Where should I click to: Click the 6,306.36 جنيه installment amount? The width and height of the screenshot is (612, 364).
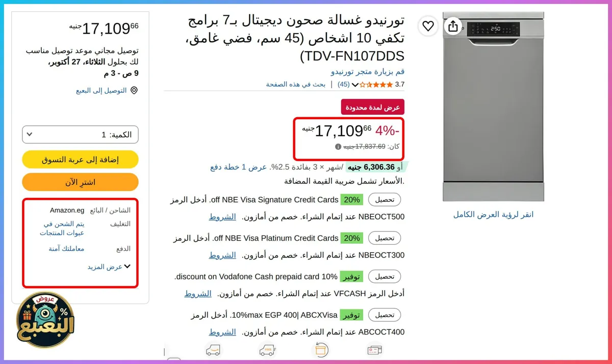tap(372, 167)
